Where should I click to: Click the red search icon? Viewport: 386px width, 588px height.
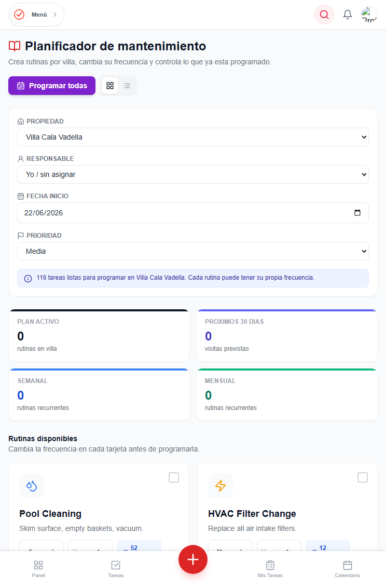(324, 15)
